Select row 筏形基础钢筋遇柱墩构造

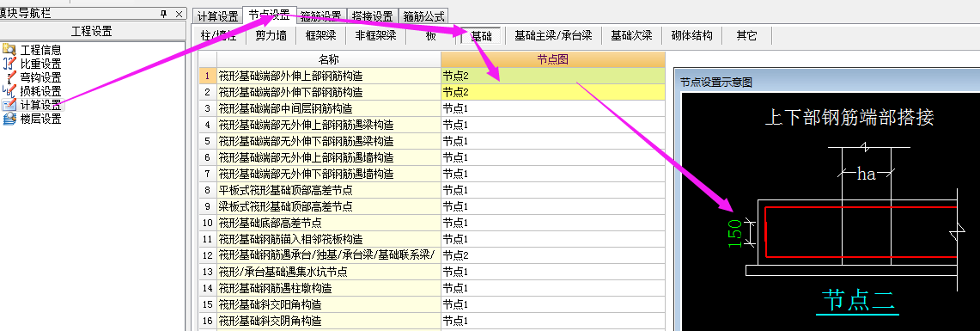pyautogui.click(x=329, y=288)
